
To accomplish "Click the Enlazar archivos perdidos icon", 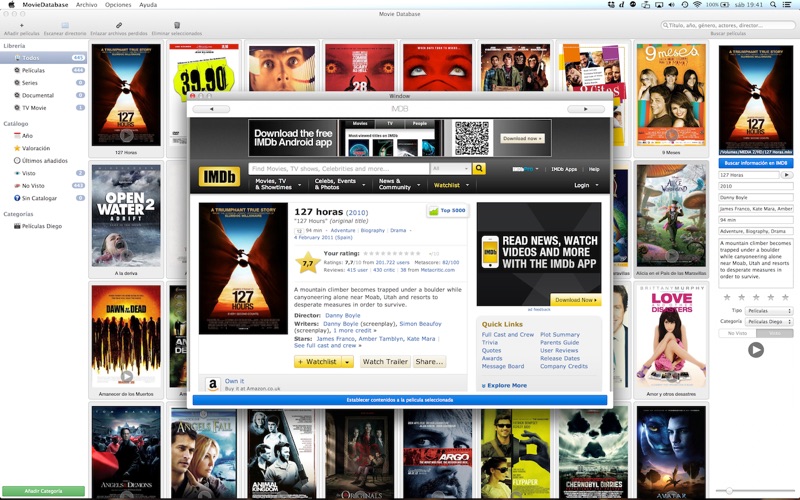I will point(119,25).
